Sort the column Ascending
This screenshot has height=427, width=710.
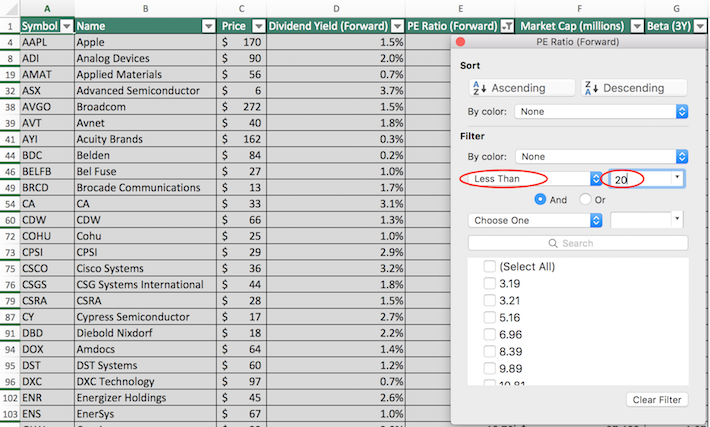pos(518,88)
